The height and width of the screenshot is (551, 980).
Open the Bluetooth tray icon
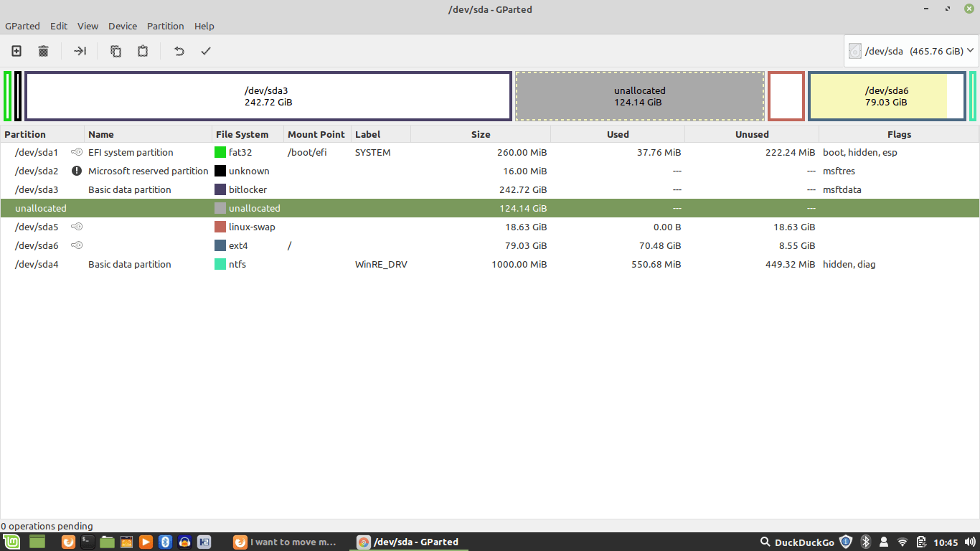pyautogui.click(x=865, y=542)
